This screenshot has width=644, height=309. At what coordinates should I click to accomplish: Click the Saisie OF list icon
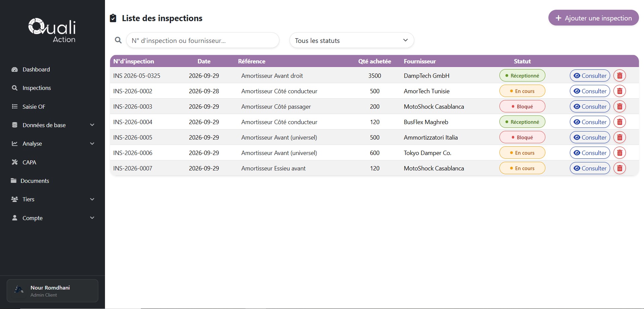(x=14, y=106)
